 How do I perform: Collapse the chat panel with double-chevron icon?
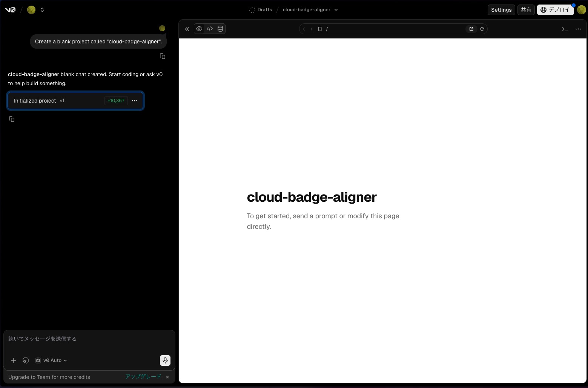(x=187, y=29)
